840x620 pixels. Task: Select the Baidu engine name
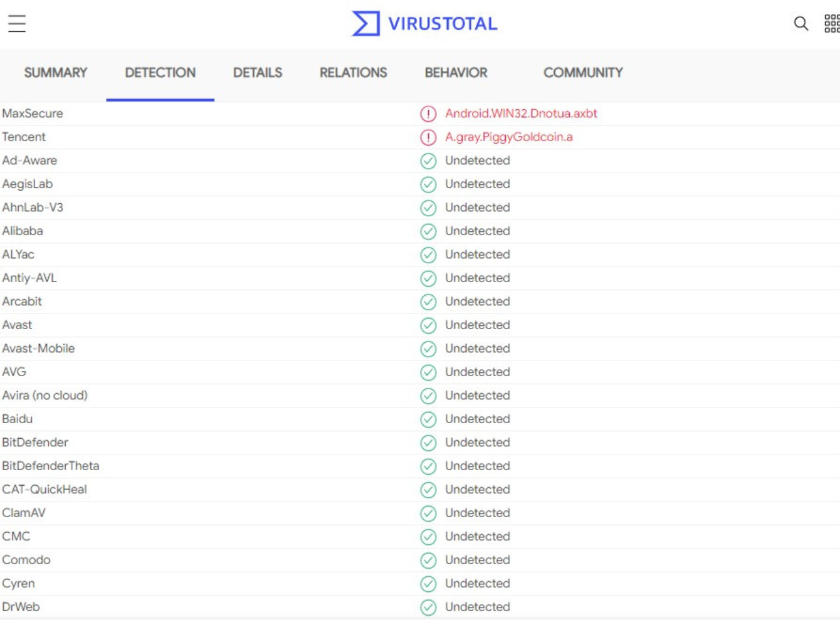click(x=18, y=419)
